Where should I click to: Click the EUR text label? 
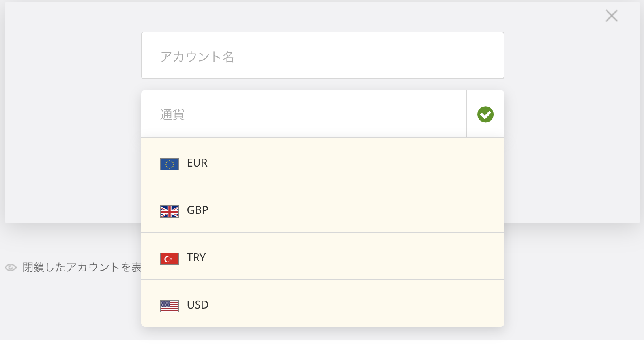197,163
